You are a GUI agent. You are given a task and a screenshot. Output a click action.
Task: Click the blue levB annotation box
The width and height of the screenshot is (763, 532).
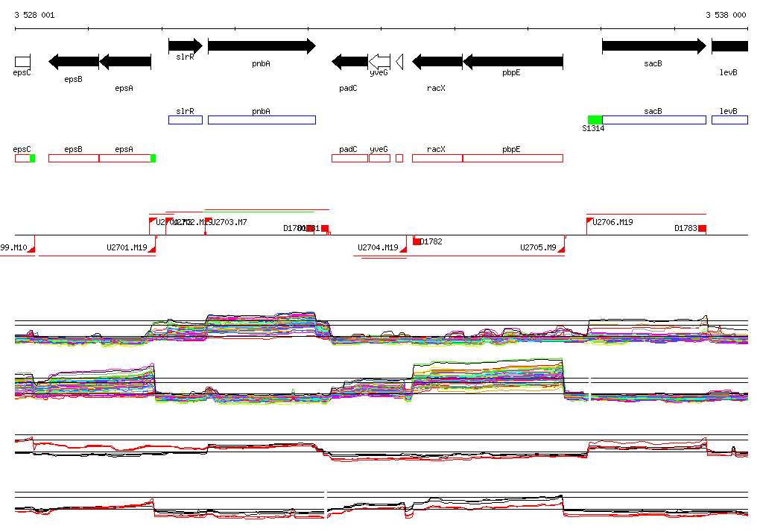click(729, 120)
